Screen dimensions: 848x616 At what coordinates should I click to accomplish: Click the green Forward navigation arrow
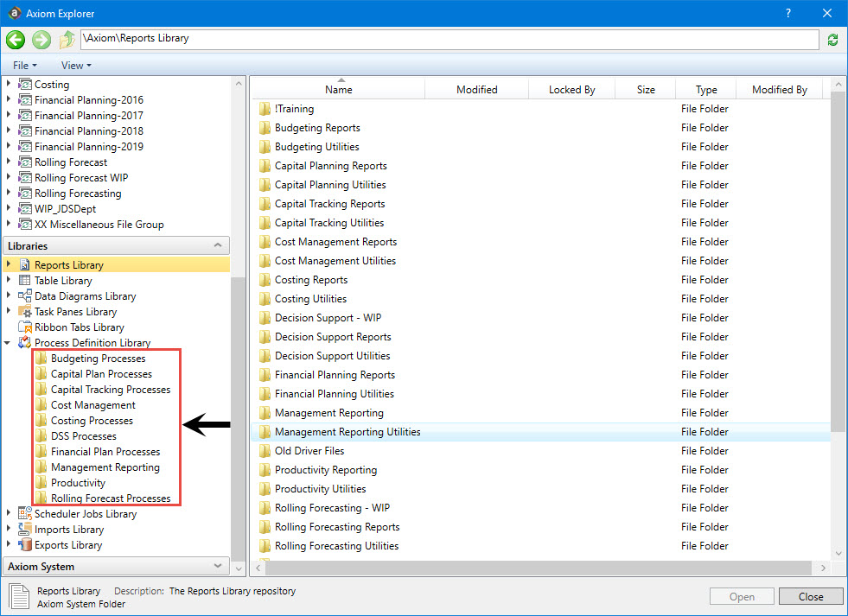tap(41, 40)
